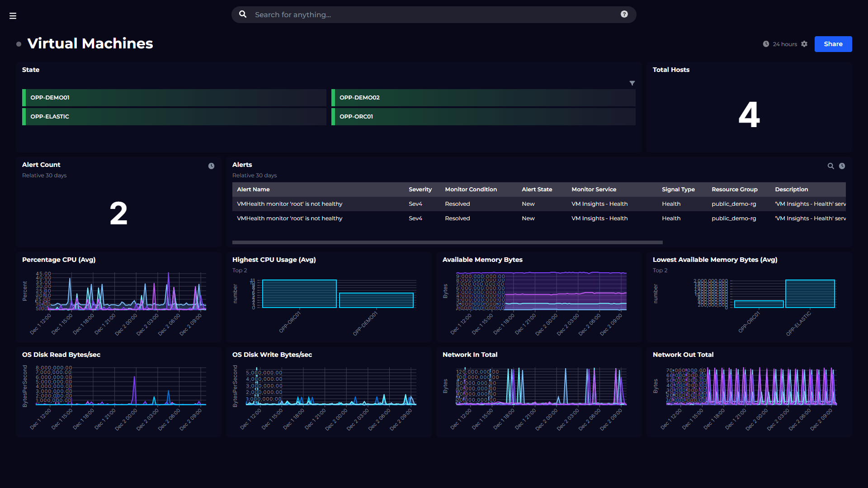This screenshot has width=868, height=488.
Task: Click the clock icon beside 24 hours
Action: click(x=766, y=44)
